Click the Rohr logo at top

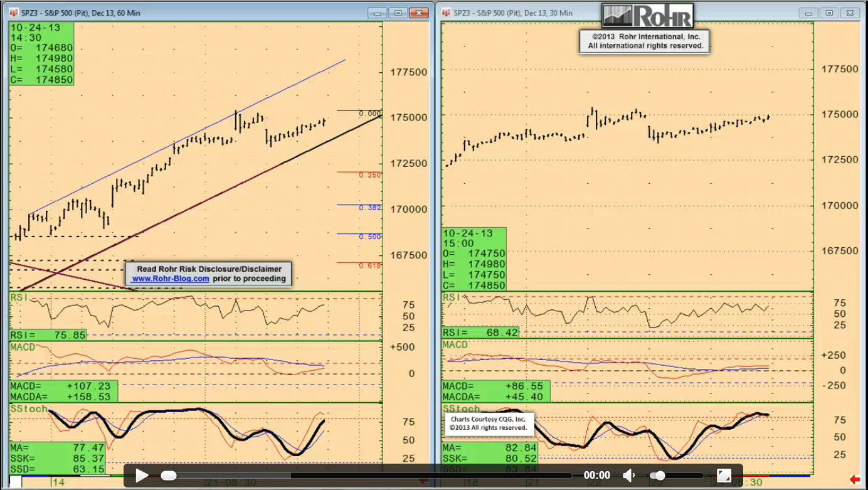647,16
